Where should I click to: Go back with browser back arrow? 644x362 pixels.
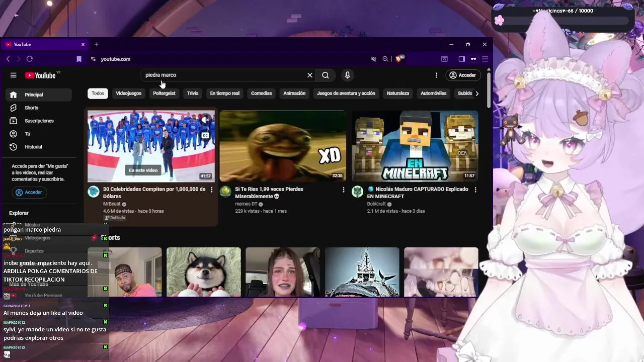[8, 59]
